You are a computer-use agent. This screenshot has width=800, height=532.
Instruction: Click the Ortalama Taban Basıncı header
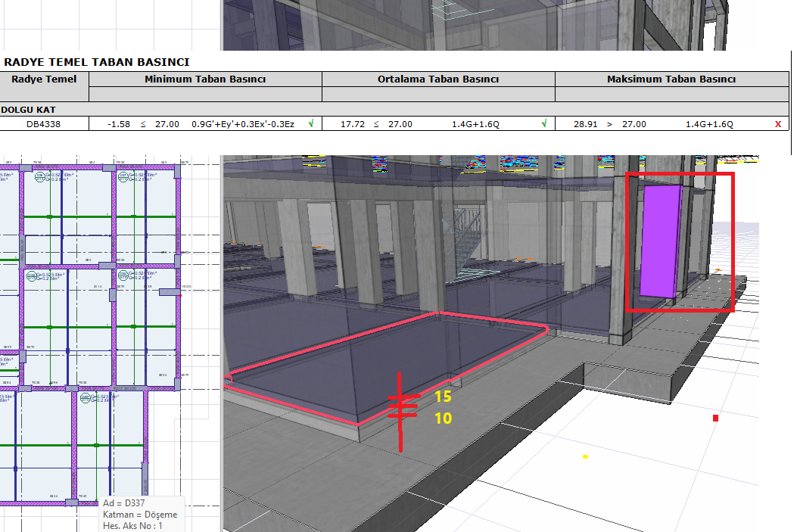[x=438, y=79]
